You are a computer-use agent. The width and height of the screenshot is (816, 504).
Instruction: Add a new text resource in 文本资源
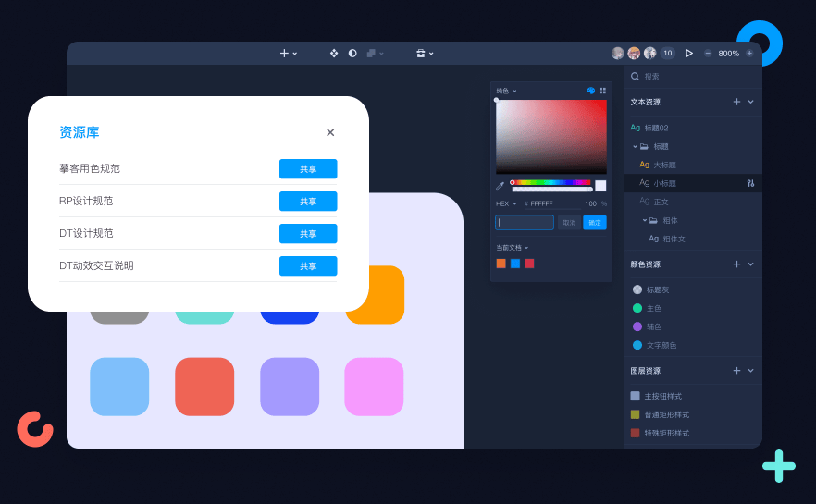click(x=736, y=102)
